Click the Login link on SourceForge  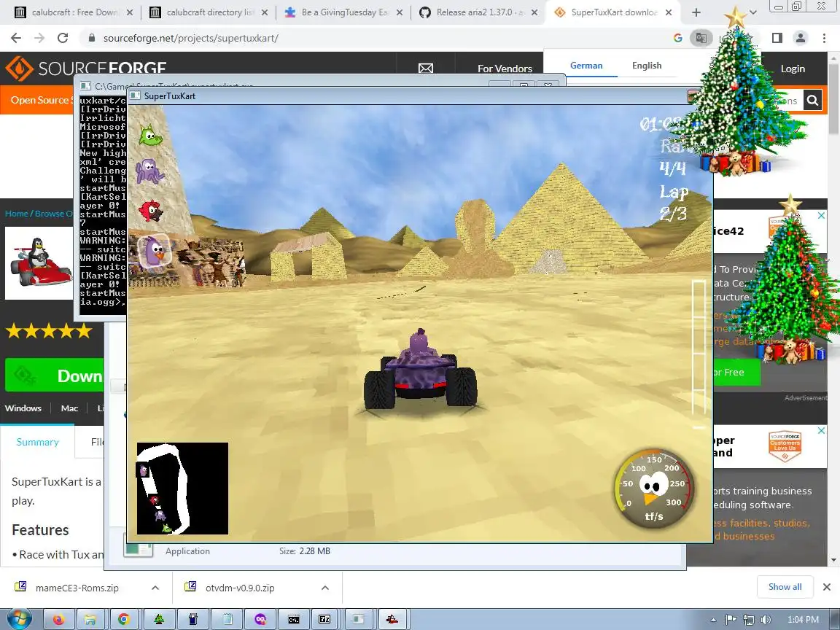793,69
